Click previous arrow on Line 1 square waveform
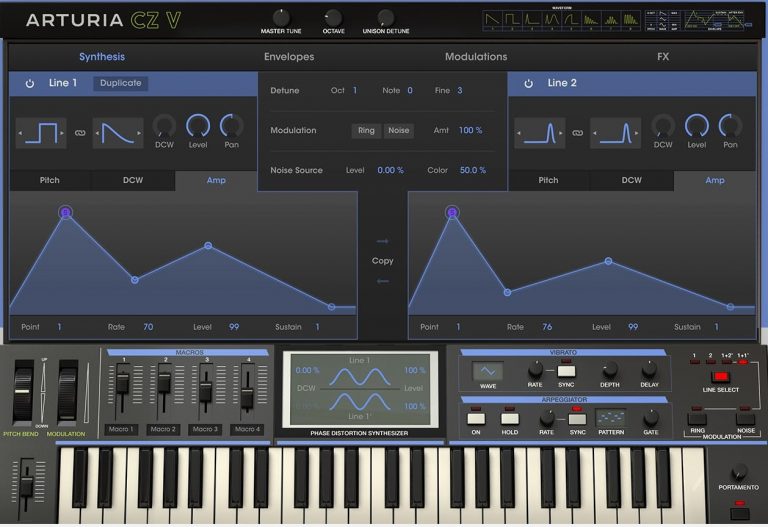768x527 pixels. point(20,133)
